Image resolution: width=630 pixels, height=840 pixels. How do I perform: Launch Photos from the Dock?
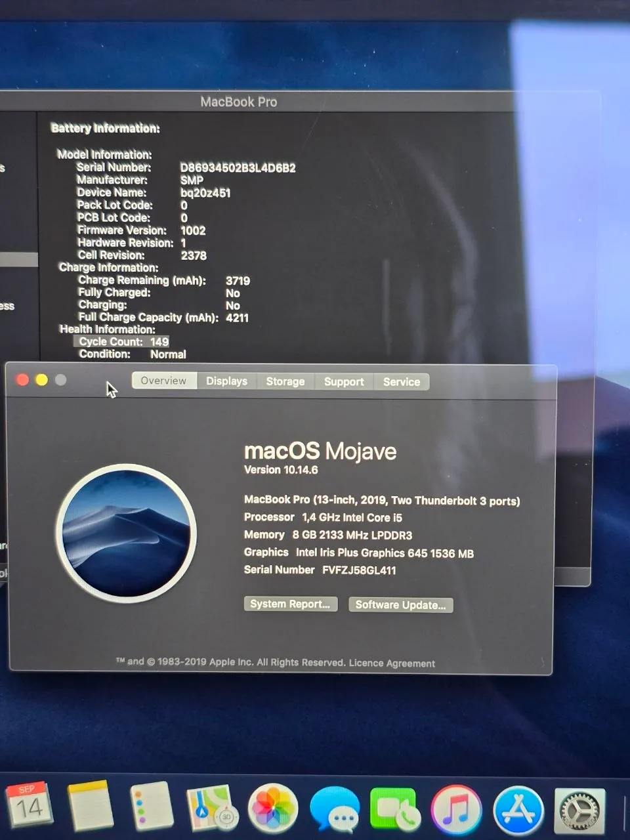pyautogui.click(x=273, y=809)
